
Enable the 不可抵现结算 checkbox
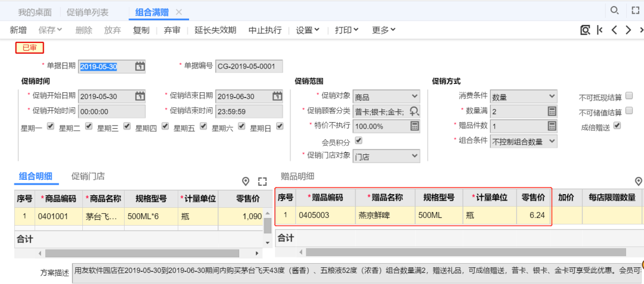[x=629, y=96]
